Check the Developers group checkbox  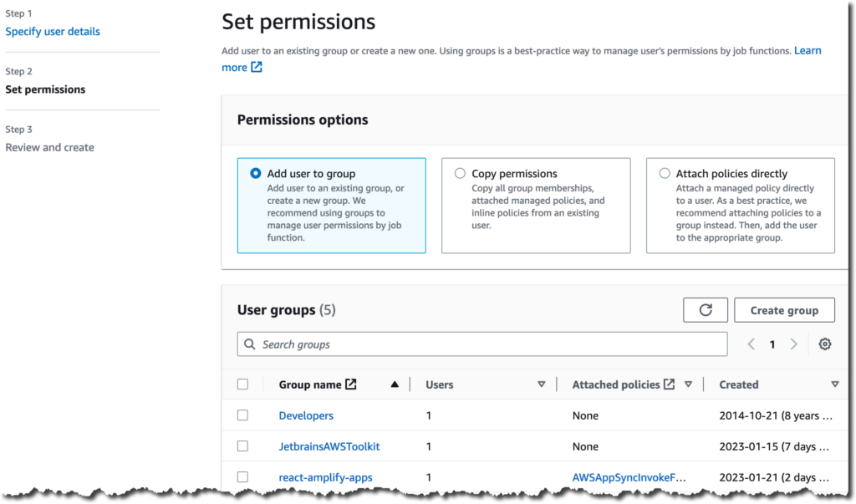242,415
